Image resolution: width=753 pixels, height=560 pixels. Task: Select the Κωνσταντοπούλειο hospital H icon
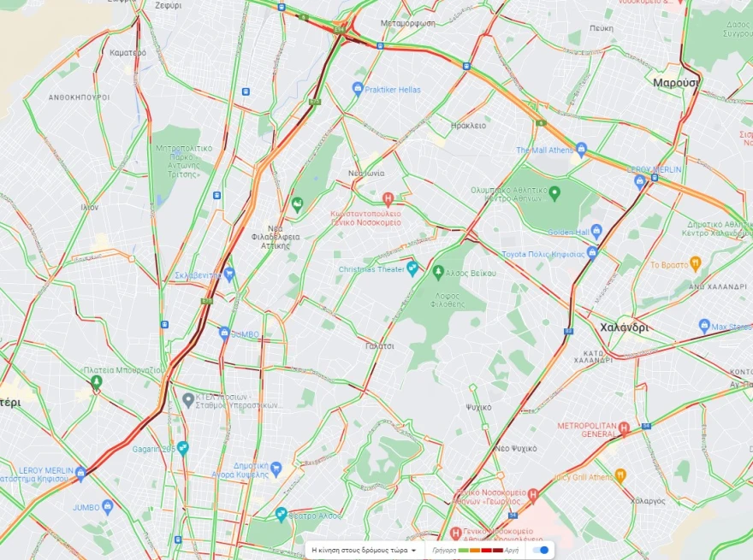point(388,198)
